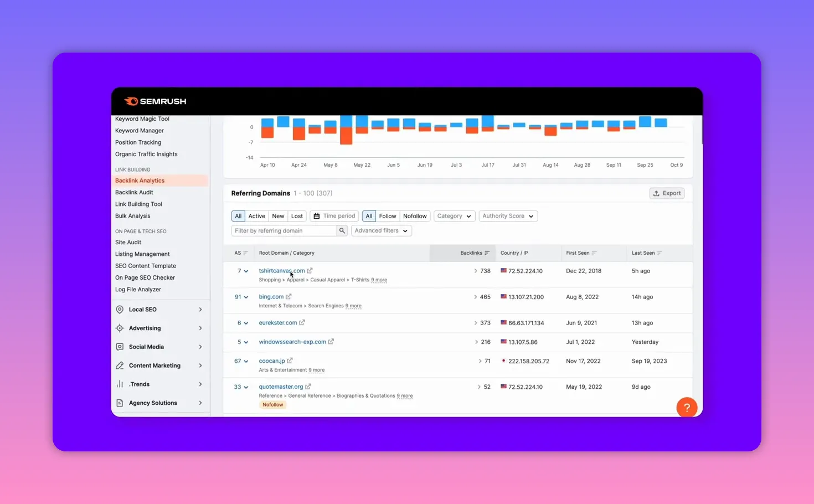This screenshot has width=814, height=504.
Task: Open the bing.com domain link
Action: 271,297
